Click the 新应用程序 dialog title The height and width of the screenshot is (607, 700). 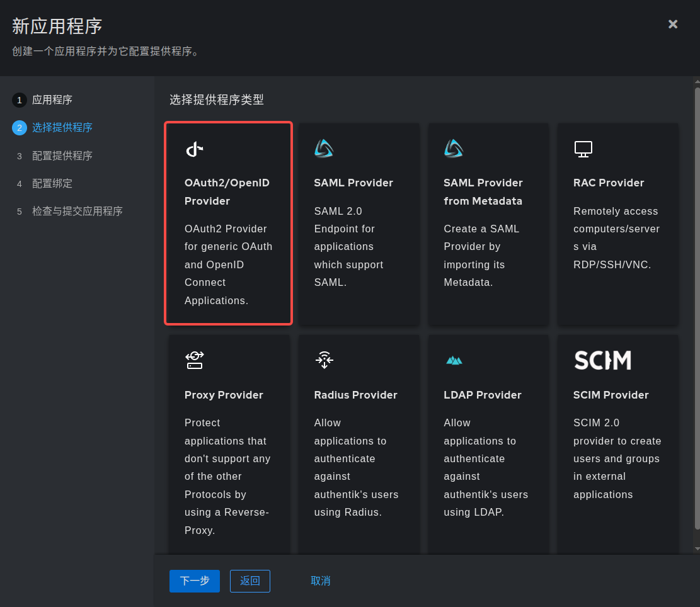[x=57, y=26]
